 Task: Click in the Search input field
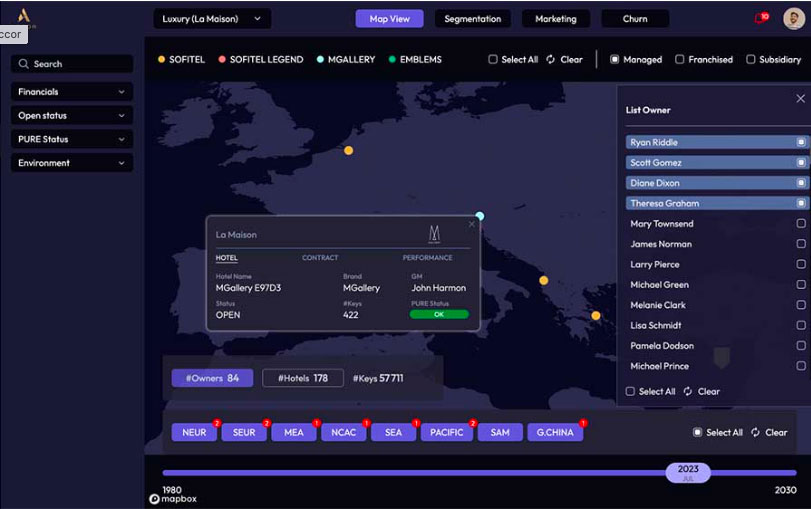72,64
